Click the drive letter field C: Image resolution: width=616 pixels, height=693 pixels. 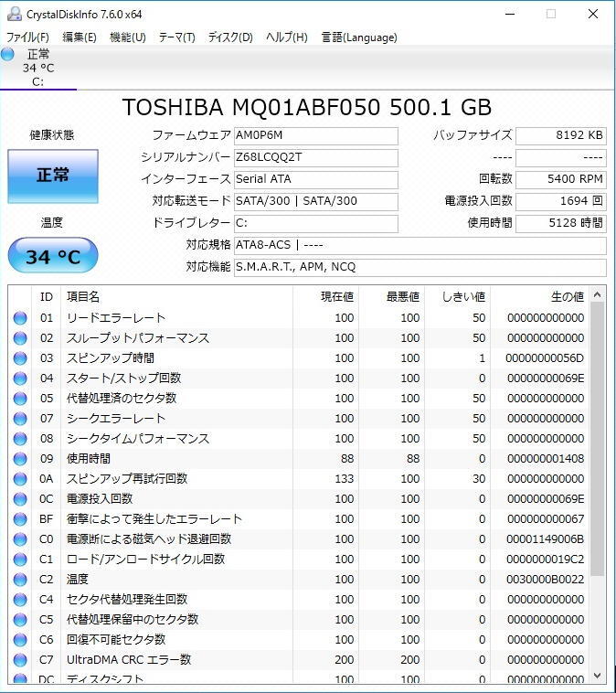tap(316, 223)
